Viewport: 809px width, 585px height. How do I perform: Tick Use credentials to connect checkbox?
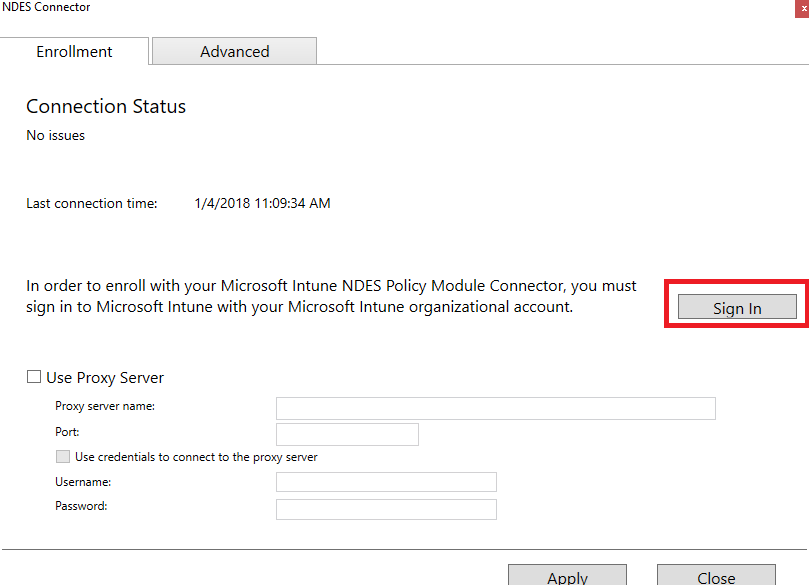(x=63, y=457)
